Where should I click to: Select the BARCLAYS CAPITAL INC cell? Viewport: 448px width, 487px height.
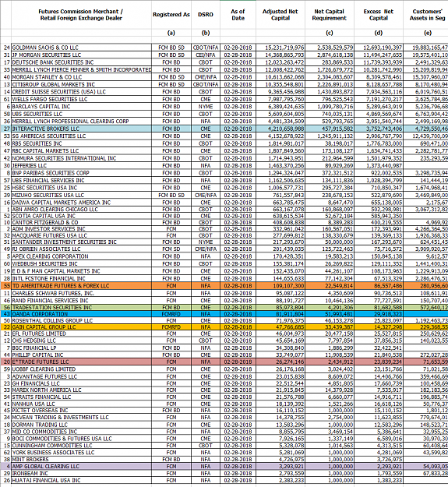(x=81, y=107)
